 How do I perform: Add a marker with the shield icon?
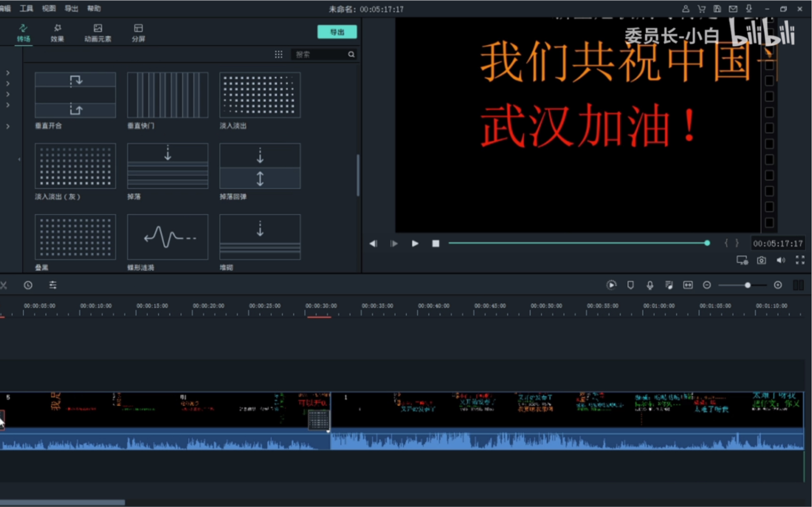tap(630, 285)
